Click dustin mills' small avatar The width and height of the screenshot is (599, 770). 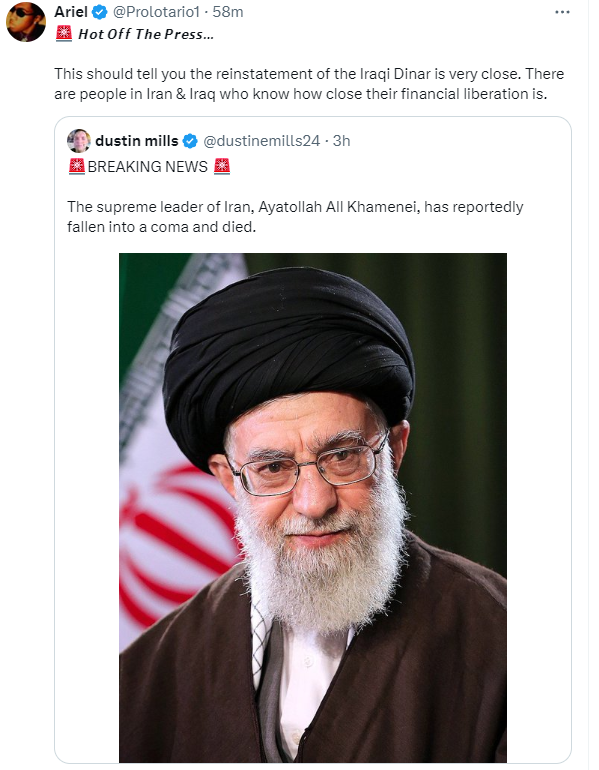point(79,141)
